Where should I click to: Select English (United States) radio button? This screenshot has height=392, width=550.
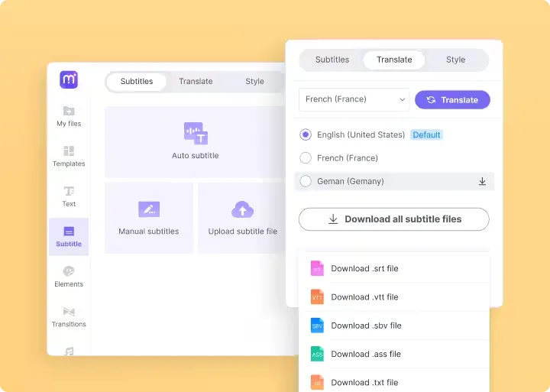(306, 134)
